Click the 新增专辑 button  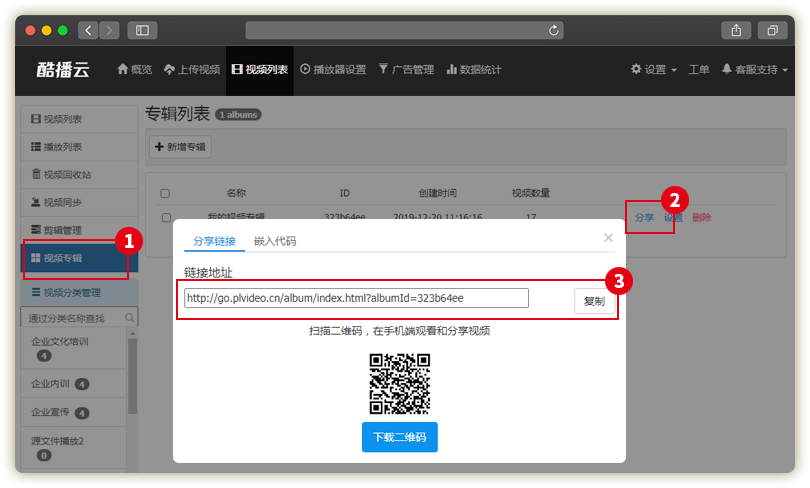[180, 147]
